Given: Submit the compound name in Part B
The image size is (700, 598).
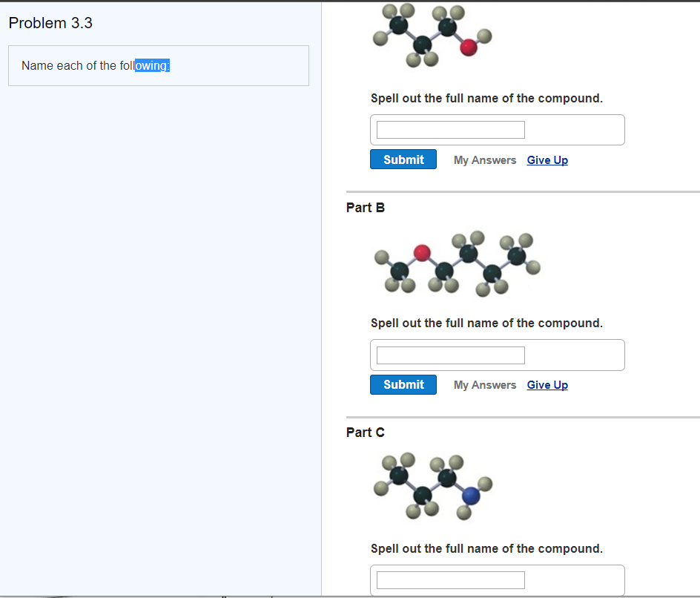Looking at the screenshot, I should (x=403, y=384).
